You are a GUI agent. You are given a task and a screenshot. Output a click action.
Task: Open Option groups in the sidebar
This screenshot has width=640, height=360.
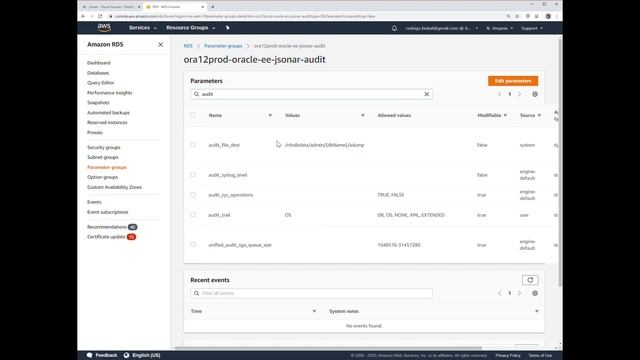tap(102, 177)
